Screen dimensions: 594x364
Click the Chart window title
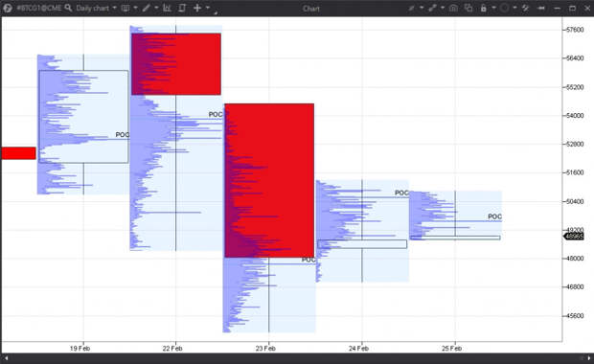[x=311, y=9]
